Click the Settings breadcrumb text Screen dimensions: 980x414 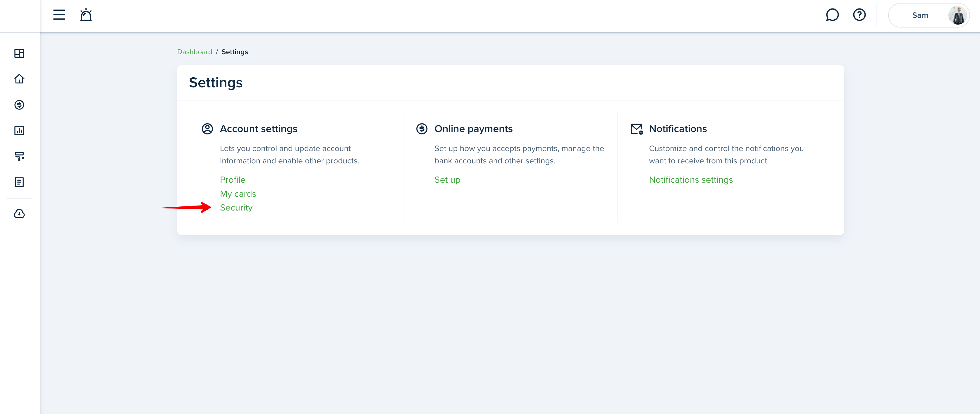tap(235, 52)
